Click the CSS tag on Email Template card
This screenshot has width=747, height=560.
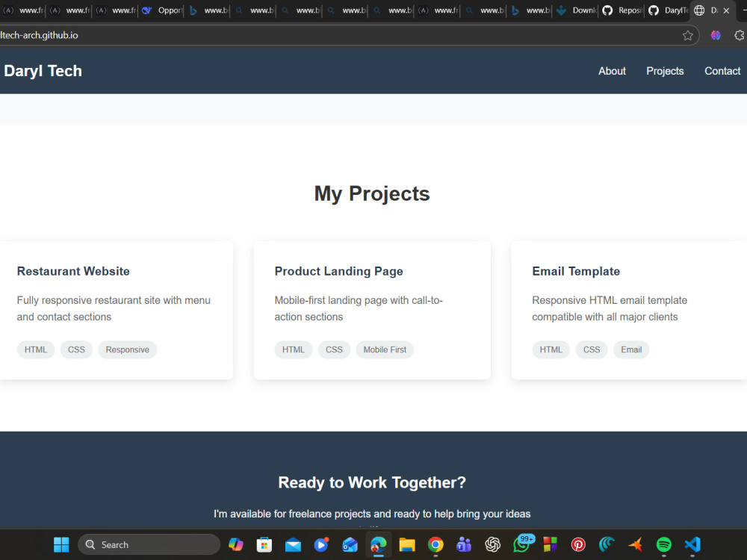pyautogui.click(x=592, y=349)
